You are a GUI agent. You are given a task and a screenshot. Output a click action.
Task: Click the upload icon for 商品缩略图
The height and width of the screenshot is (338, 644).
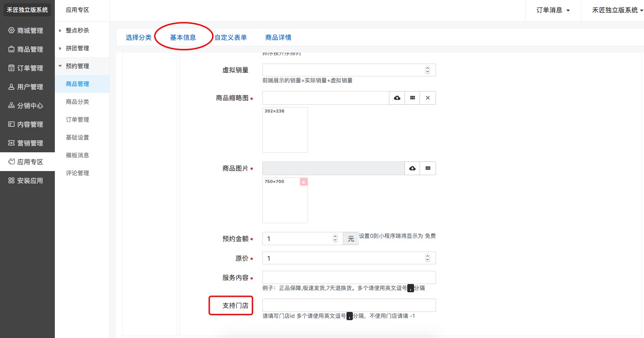point(397,98)
